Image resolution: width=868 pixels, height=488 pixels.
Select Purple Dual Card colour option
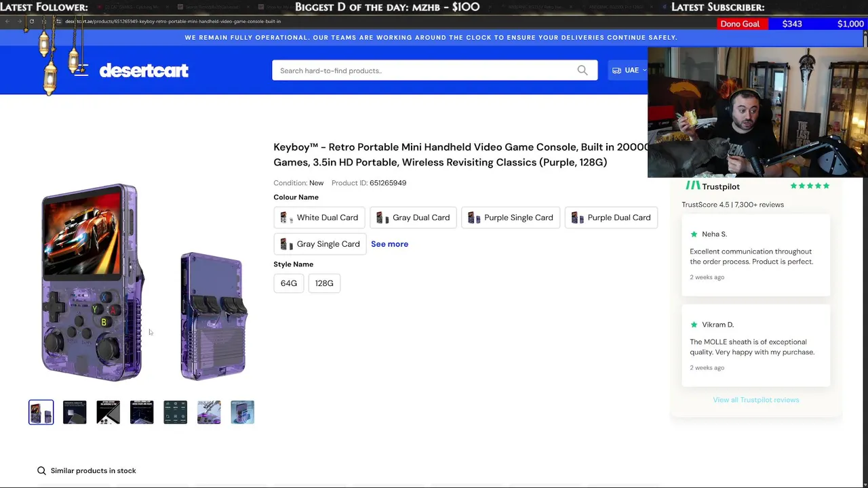click(611, 218)
